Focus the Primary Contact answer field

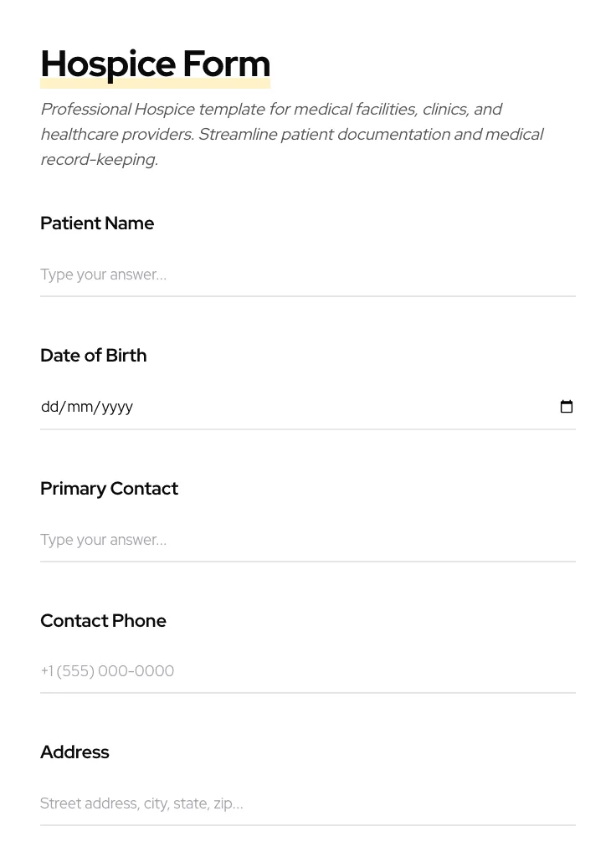pyautogui.click(x=307, y=540)
